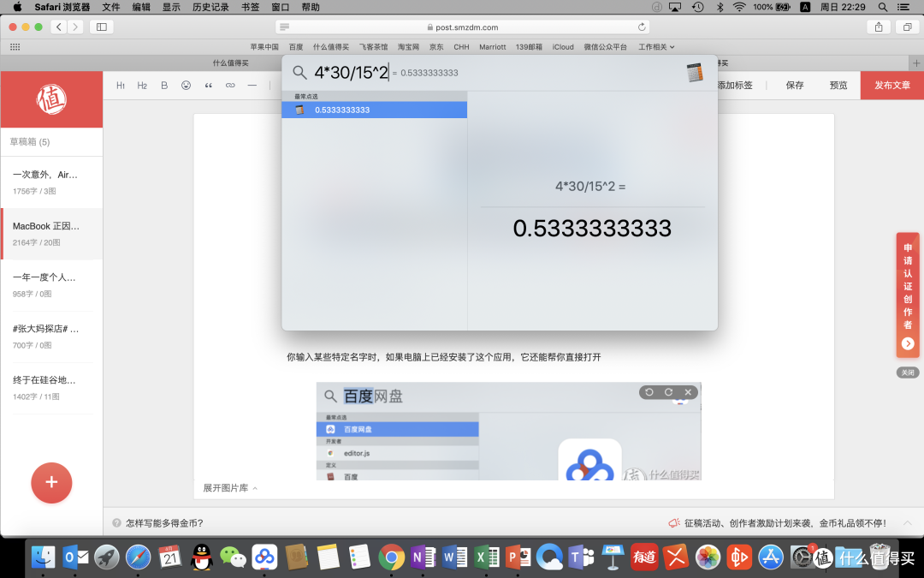Insert a horizontal divider line icon
The height and width of the screenshot is (578, 924).
(252, 86)
